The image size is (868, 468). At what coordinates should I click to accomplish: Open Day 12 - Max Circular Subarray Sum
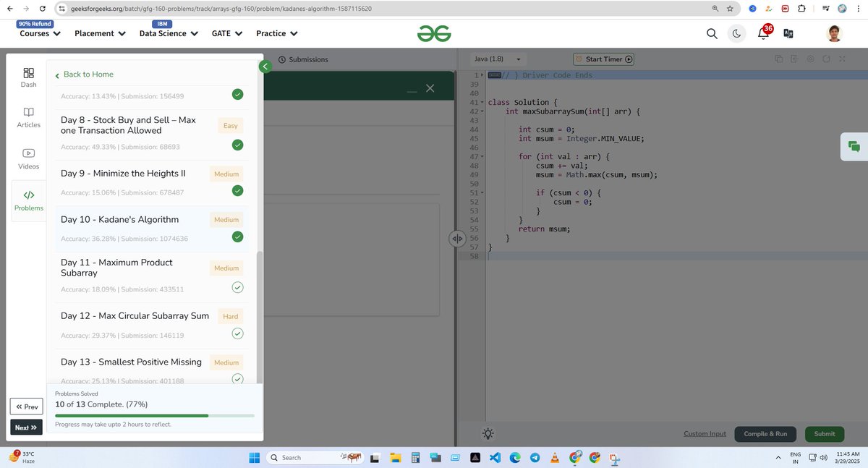[135, 315]
